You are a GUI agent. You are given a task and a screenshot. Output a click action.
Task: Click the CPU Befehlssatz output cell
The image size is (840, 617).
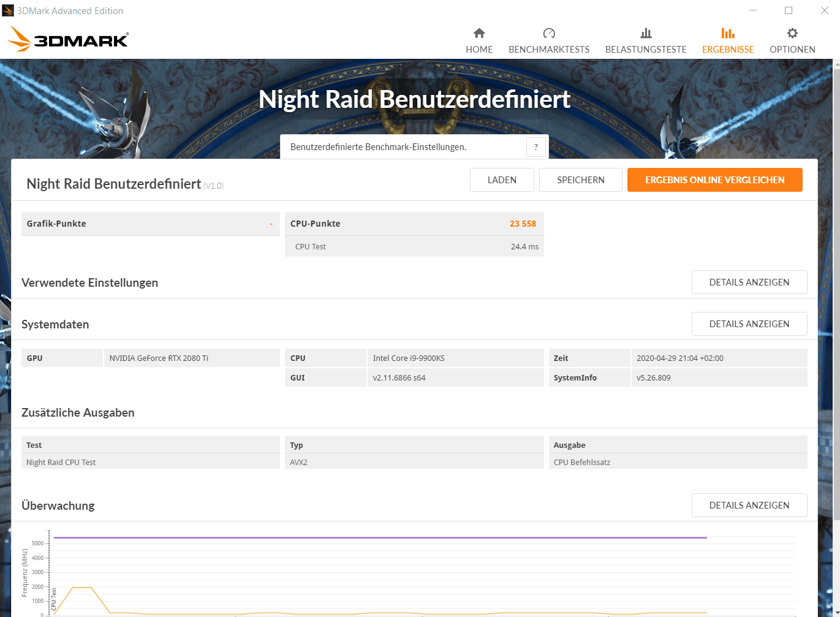(x=678, y=463)
